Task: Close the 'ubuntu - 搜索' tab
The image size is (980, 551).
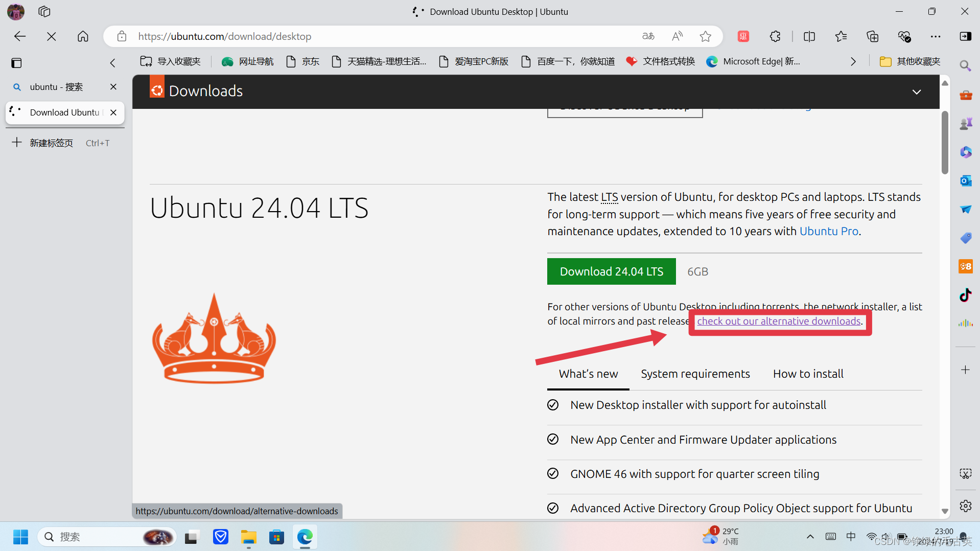Action: pyautogui.click(x=113, y=87)
